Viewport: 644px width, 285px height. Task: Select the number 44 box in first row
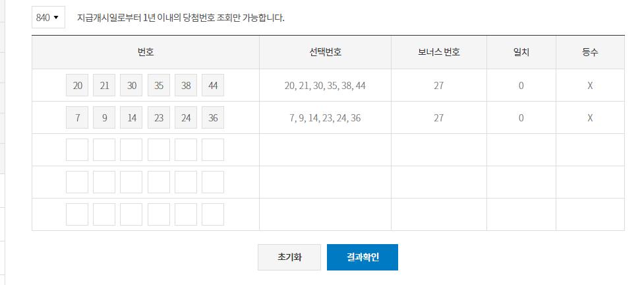click(213, 86)
